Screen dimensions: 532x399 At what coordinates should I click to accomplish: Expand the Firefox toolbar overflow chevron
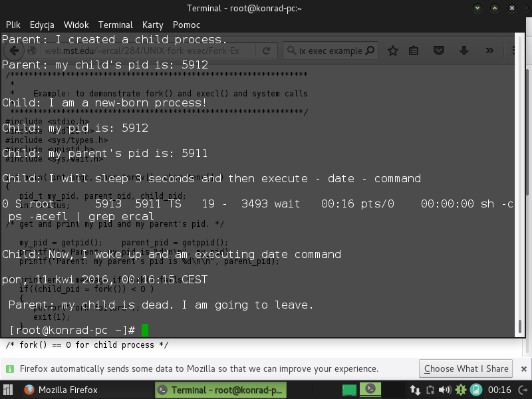489,51
